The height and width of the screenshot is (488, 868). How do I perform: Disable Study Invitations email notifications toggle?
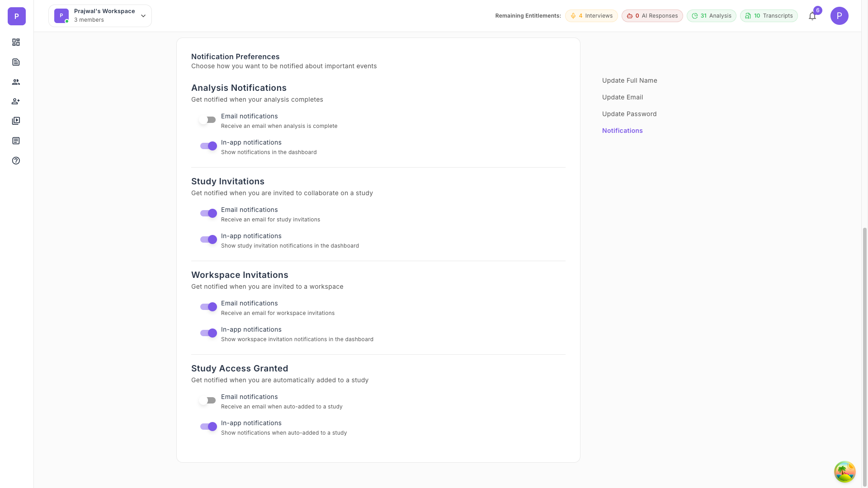pos(208,213)
